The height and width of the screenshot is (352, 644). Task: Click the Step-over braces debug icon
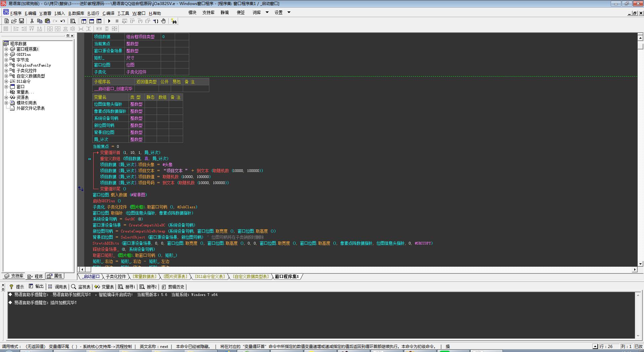click(132, 21)
